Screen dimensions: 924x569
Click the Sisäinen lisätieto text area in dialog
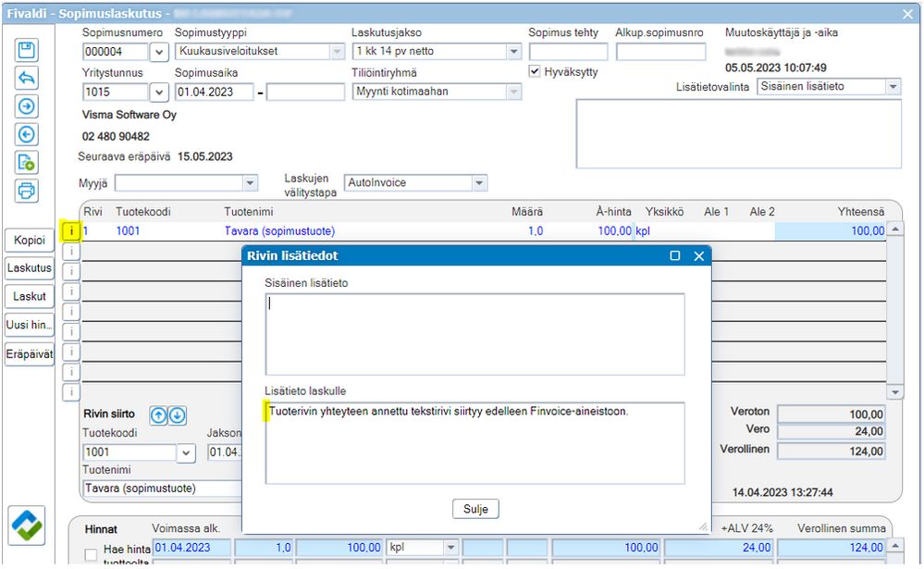pyautogui.click(x=475, y=334)
